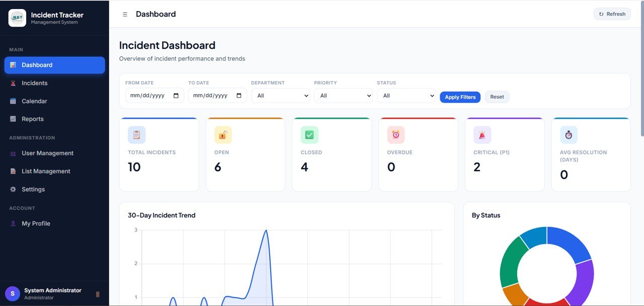Click the Reset filters button

[497, 97]
